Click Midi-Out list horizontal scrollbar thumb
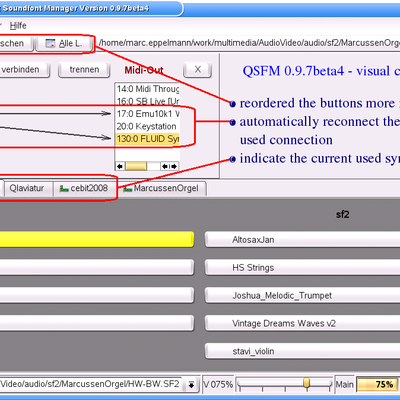400x400 pixels. [136, 166]
